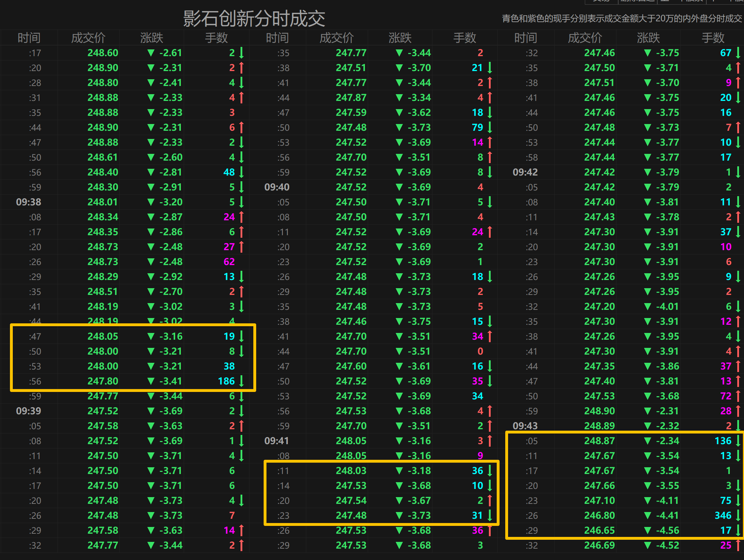Click leftmost 手数 column header
744x560 pixels.
tap(216, 38)
